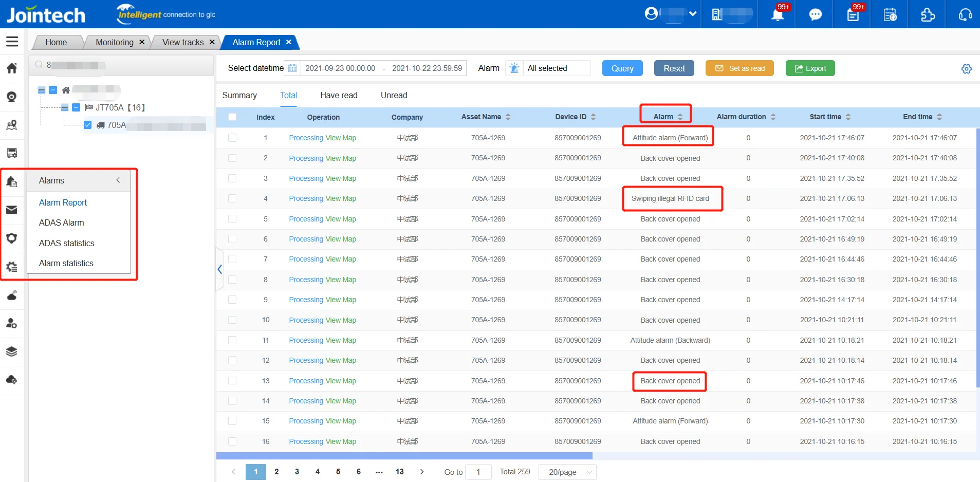Image resolution: width=980 pixels, height=482 pixels.
Task: Toggle the select-all header checkbox
Action: 232,117
